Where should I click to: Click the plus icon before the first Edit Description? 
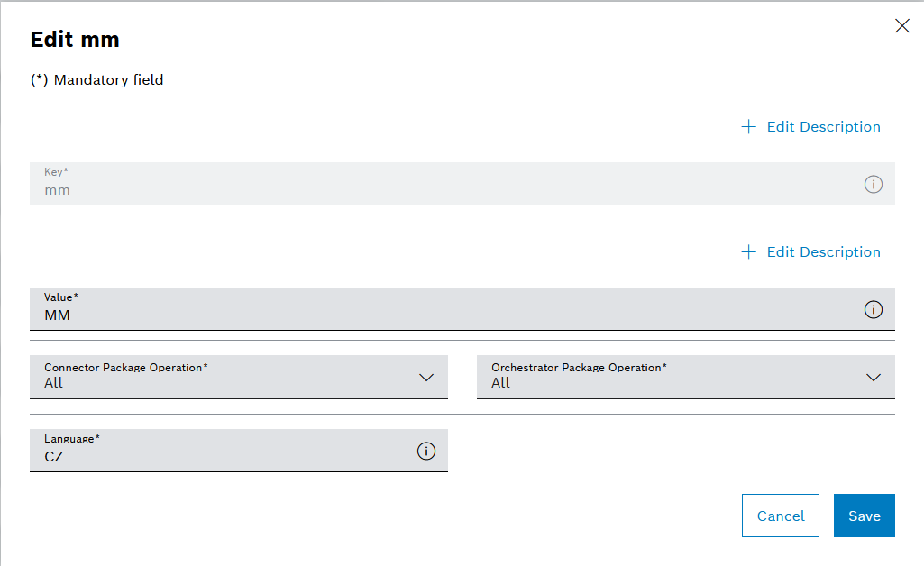(748, 126)
